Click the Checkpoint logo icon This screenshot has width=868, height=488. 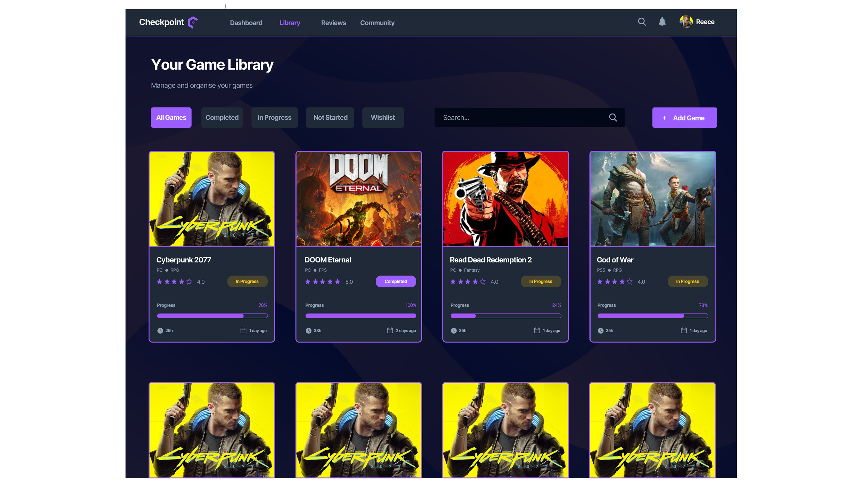tap(193, 23)
